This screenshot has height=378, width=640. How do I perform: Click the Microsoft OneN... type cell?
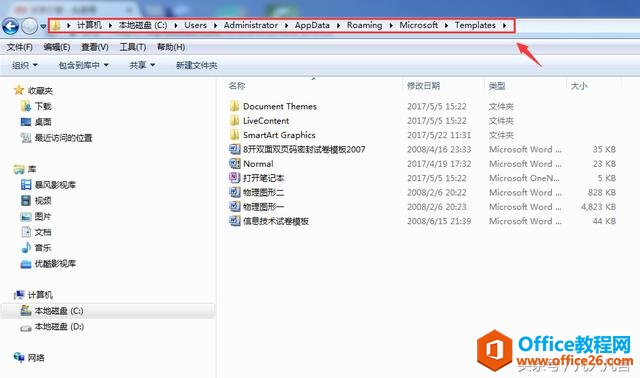click(x=524, y=178)
